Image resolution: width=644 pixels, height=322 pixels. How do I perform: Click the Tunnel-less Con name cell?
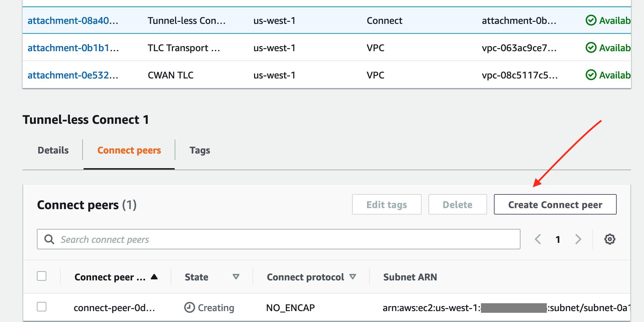point(187,20)
